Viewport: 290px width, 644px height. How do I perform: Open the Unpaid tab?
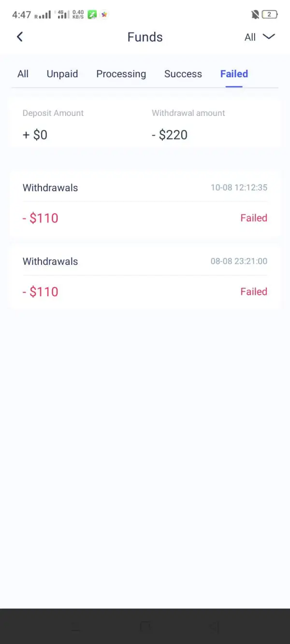coord(62,74)
